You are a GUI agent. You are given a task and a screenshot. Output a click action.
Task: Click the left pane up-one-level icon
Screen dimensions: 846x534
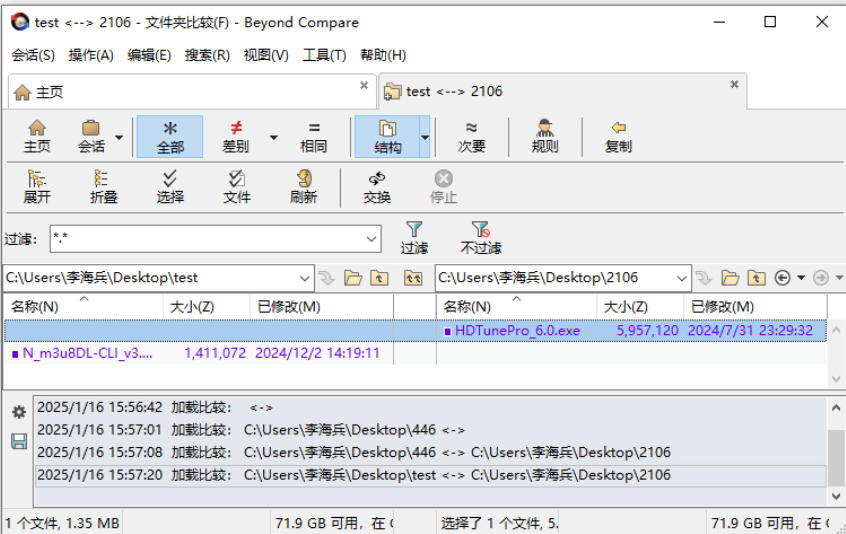(379, 278)
